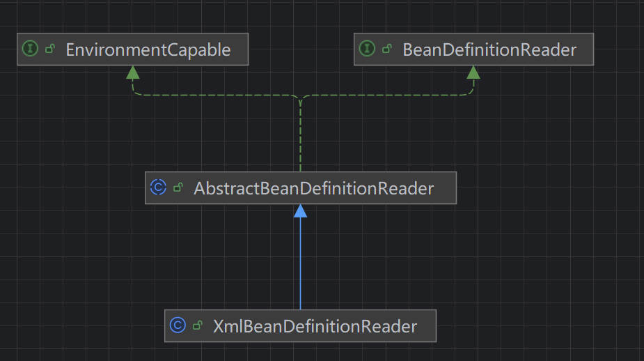Select the dashed horizontal edge toward EnvironmentCapable
The height and width of the screenshot is (361, 644).
click(209, 95)
